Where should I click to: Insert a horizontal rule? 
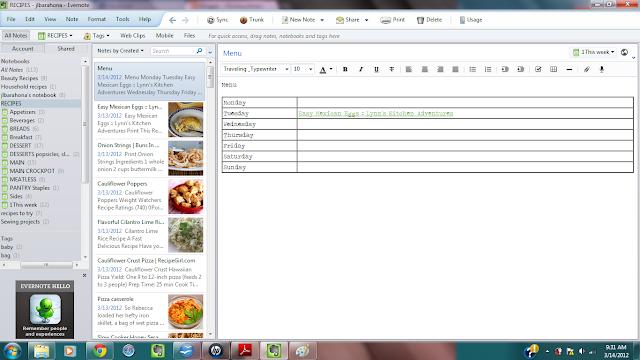coord(569,69)
